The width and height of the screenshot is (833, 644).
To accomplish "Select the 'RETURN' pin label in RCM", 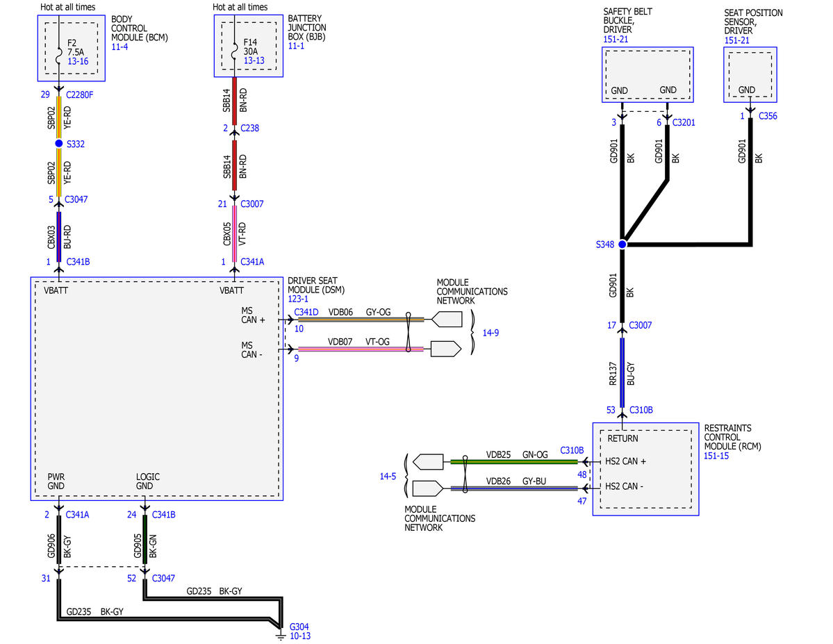I will pyautogui.click(x=622, y=438).
